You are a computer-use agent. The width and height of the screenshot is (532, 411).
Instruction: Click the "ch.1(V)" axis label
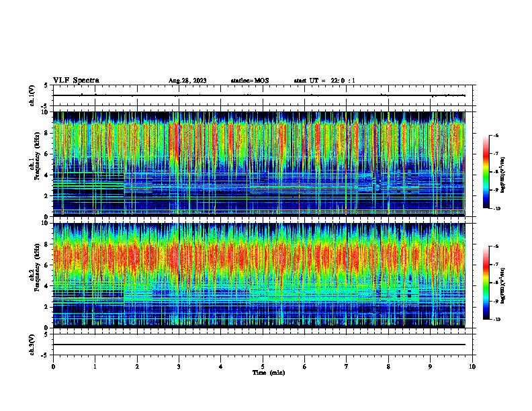[32, 95]
